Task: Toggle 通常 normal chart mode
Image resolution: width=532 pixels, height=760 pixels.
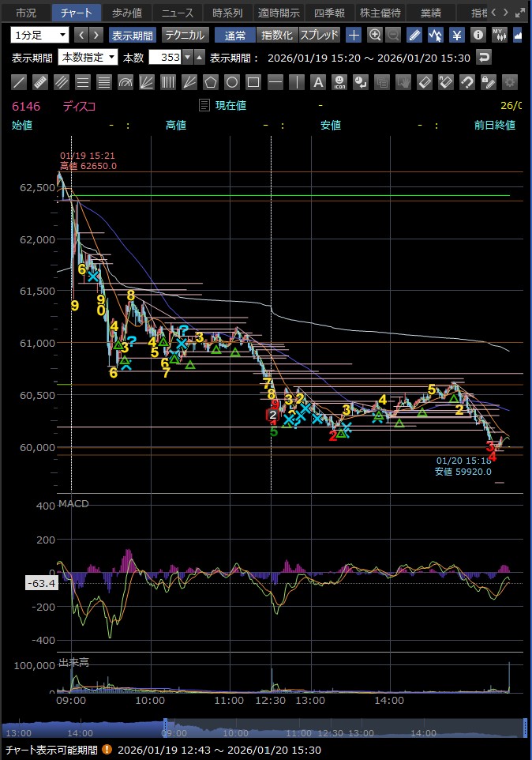Action: (x=234, y=35)
